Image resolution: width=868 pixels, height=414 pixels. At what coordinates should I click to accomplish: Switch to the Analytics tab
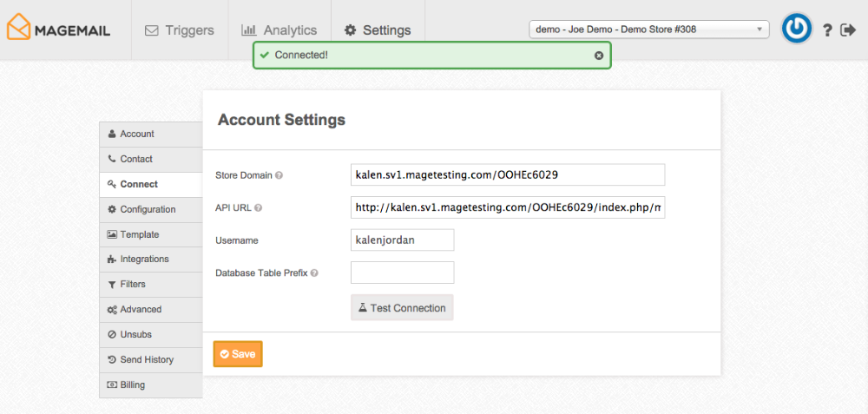[x=279, y=30]
